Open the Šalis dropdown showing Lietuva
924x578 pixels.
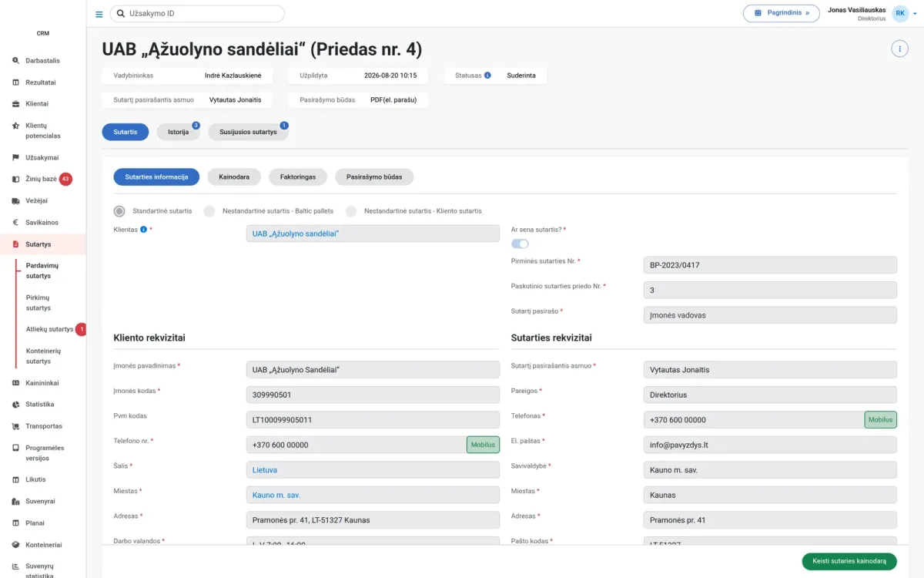click(373, 470)
